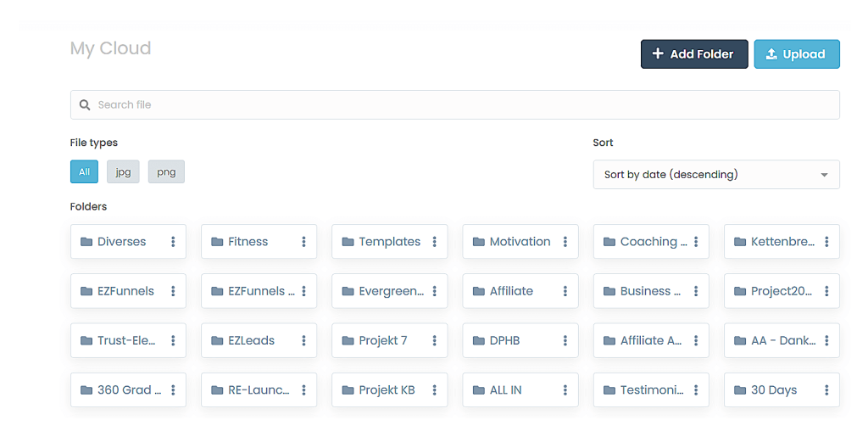Filter files by png type
Screen dimensions: 868x437
(166, 171)
